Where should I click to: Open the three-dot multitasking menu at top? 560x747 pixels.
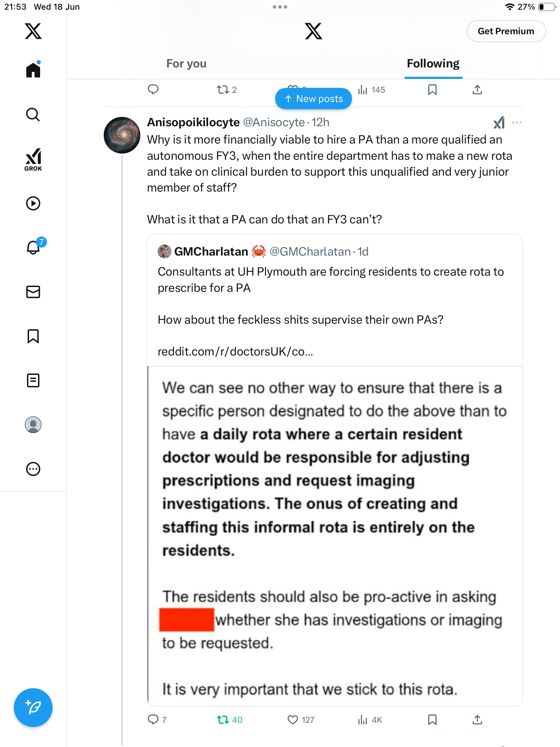click(x=280, y=7)
